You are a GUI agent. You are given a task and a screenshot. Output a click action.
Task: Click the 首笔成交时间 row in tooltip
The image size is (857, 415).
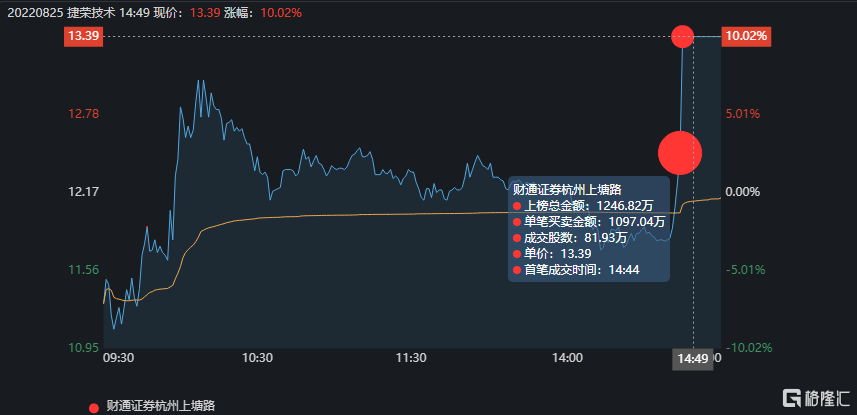[x=582, y=270]
